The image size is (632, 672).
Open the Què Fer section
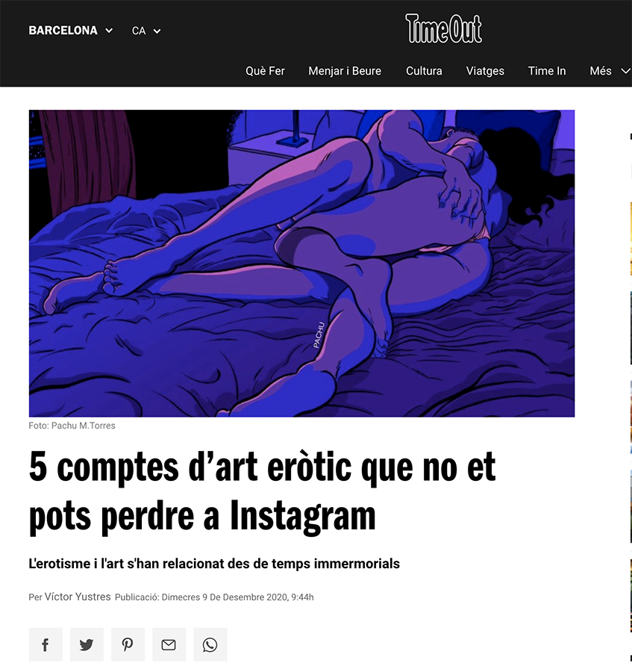pos(265,71)
